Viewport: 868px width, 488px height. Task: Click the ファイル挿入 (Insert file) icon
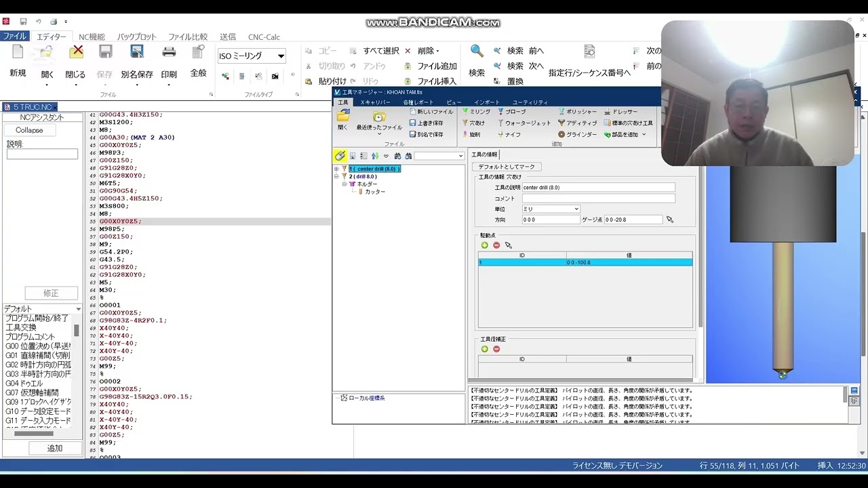click(x=408, y=81)
